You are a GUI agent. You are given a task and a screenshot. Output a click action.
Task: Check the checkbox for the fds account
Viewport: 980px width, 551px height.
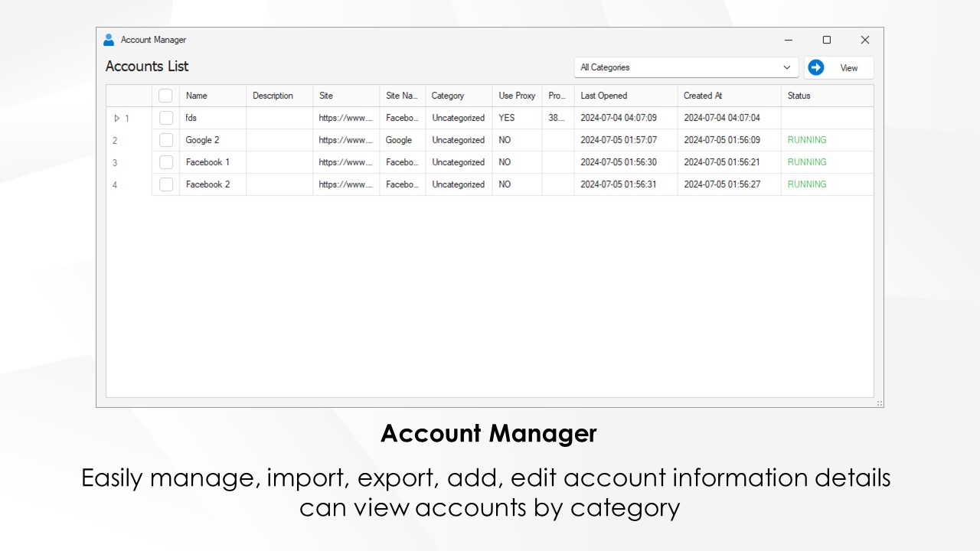[166, 118]
